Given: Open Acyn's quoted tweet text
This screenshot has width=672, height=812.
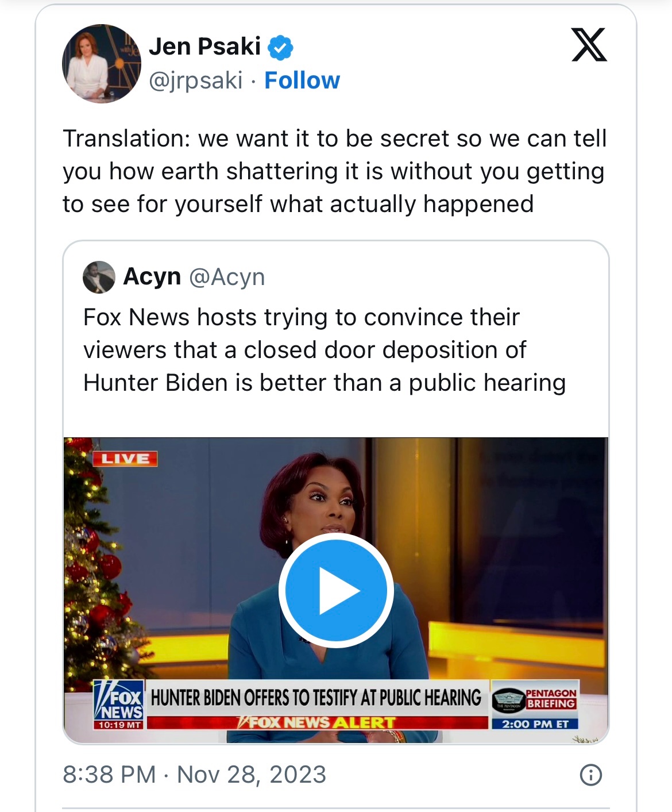Looking at the screenshot, I should 325,350.
